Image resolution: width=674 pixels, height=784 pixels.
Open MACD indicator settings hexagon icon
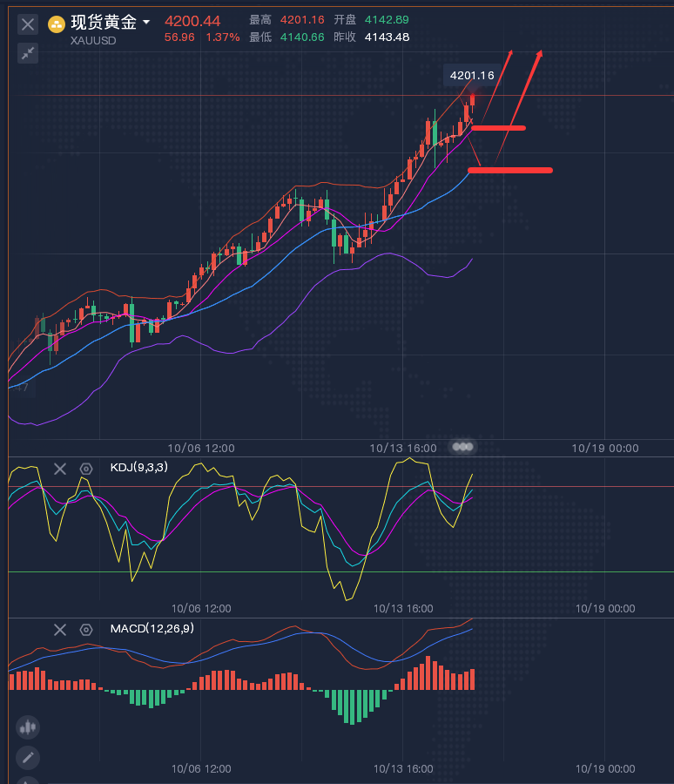tap(86, 630)
